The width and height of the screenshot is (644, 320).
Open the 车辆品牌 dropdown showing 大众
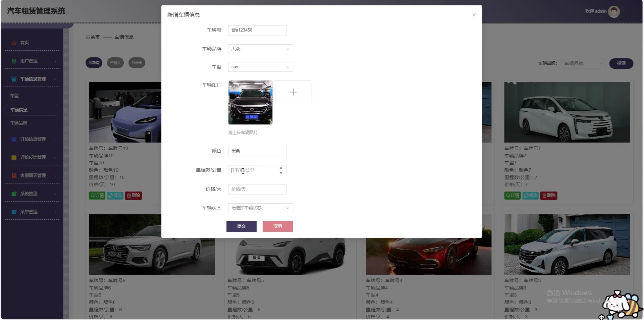261,49
